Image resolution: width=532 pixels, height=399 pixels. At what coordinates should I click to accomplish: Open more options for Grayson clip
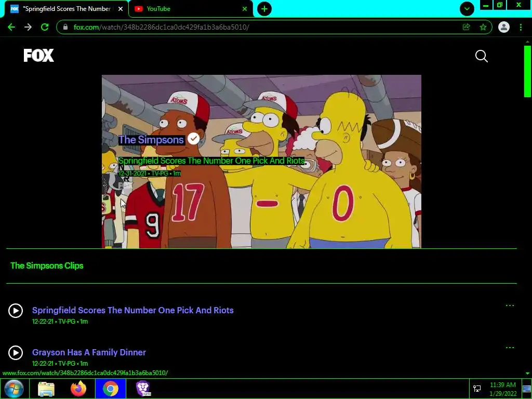click(x=510, y=348)
